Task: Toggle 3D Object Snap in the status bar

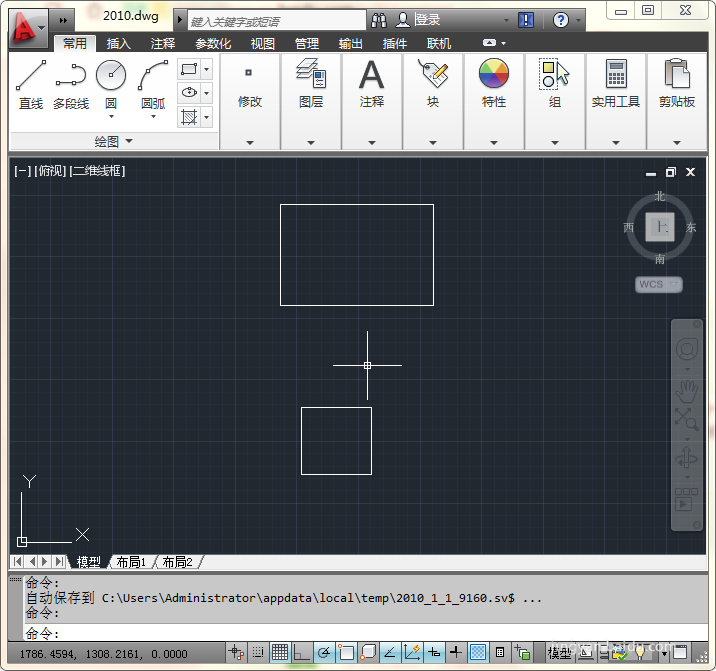Action: click(x=368, y=653)
